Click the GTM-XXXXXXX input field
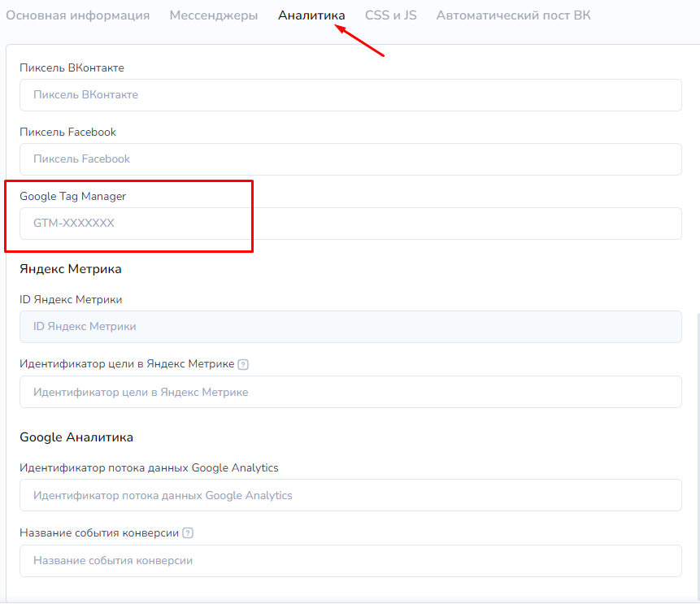700x604 pixels. [x=350, y=224]
